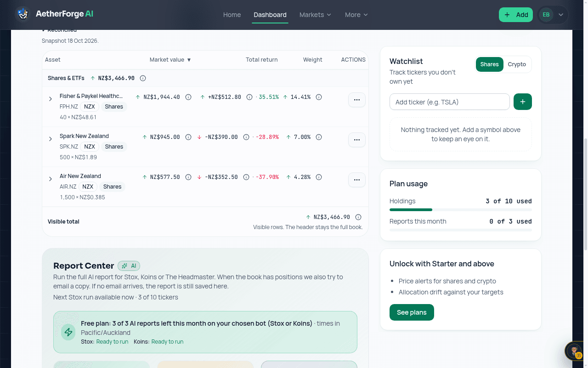The image size is (588, 368).
Task: Click the Reports this month progress bar
Action: pos(461,230)
